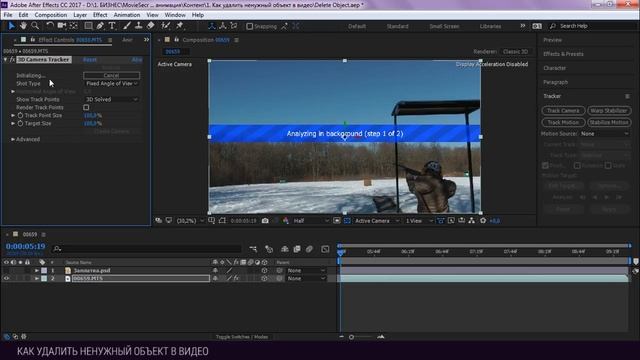
Task: Toggle Track Point Size stopwatch
Action: click(x=20, y=116)
